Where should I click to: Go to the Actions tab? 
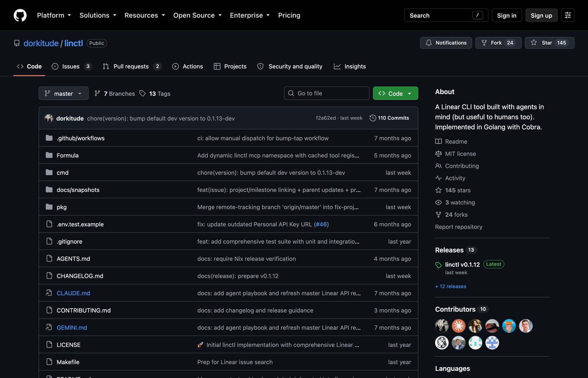187,66
